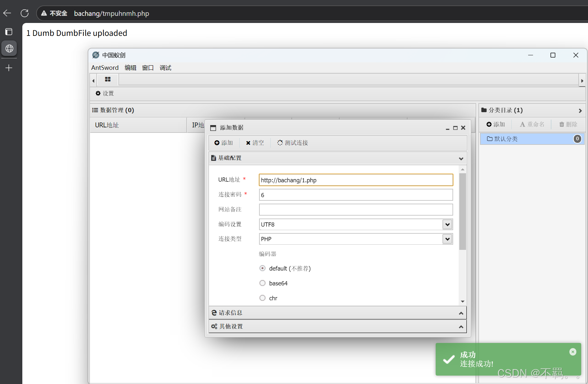Click the browser back arrow
588x384 pixels.
[7, 13]
